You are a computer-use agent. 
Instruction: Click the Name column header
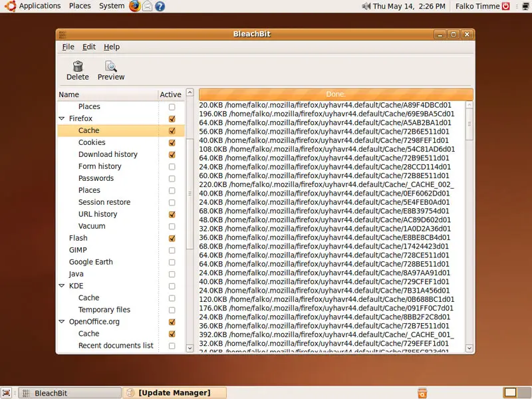click(108, 94)
